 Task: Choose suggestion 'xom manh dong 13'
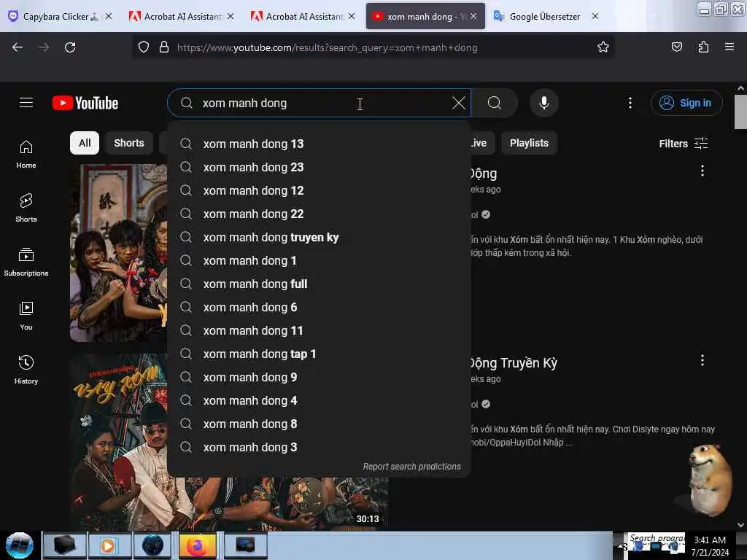[319, 144]
